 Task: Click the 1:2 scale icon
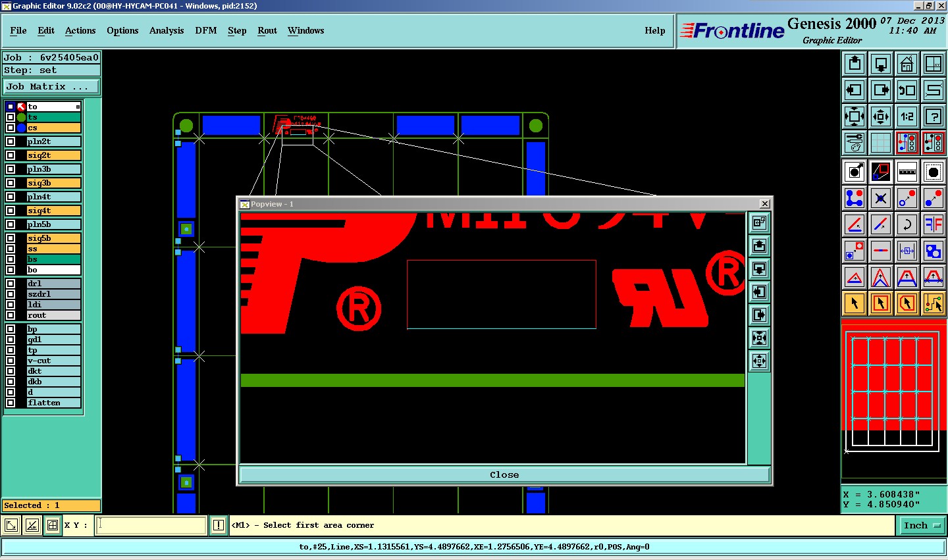pos(907,116)
